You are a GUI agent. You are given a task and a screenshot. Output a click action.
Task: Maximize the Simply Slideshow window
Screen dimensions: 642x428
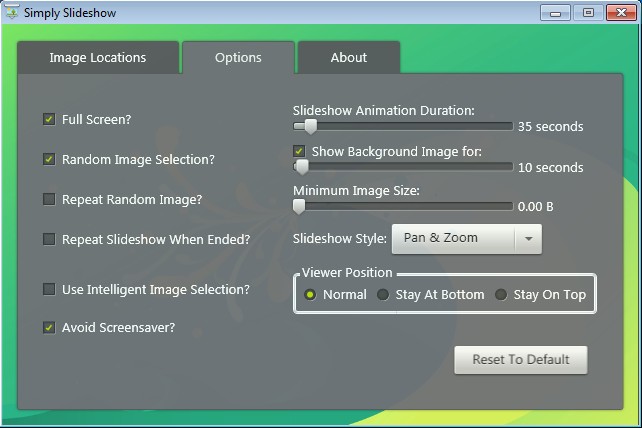coord(588,13)
